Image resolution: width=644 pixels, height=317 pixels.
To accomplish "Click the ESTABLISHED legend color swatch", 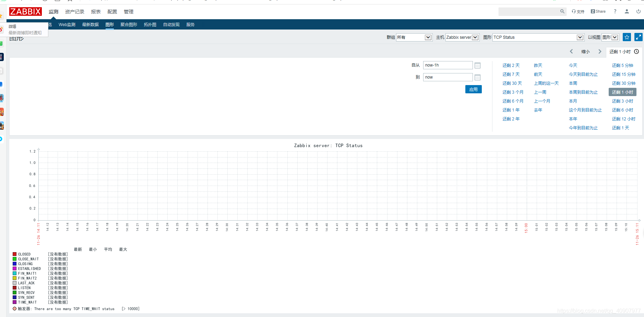I will pyautogui.click(x=15, y=269).
